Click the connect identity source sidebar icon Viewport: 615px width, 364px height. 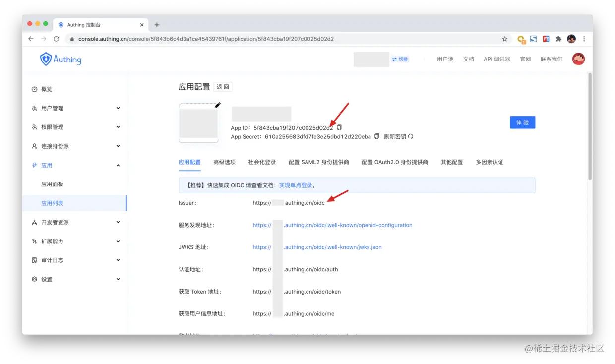coord(34,146)
